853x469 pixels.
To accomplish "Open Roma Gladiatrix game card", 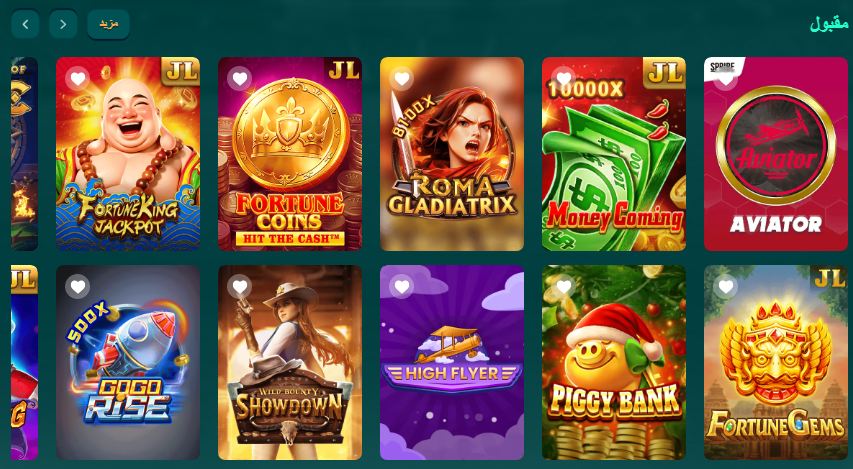I will pos(452,154).
